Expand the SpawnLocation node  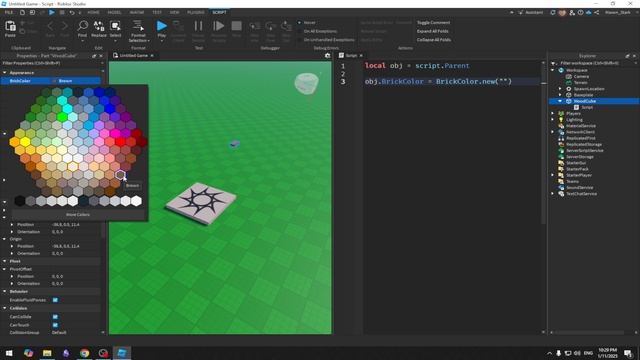560,89
